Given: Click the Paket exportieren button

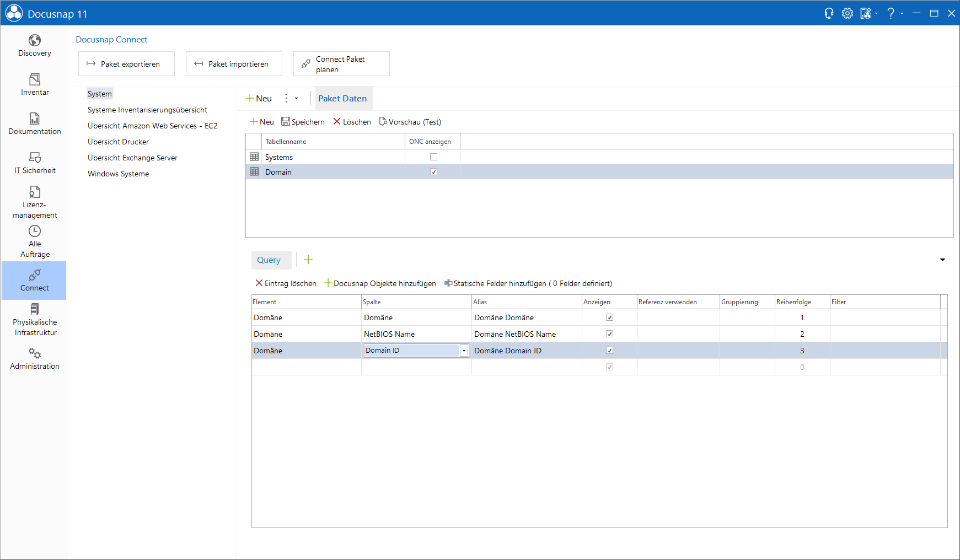Looking at the screenshot, I should coord(127,64).
